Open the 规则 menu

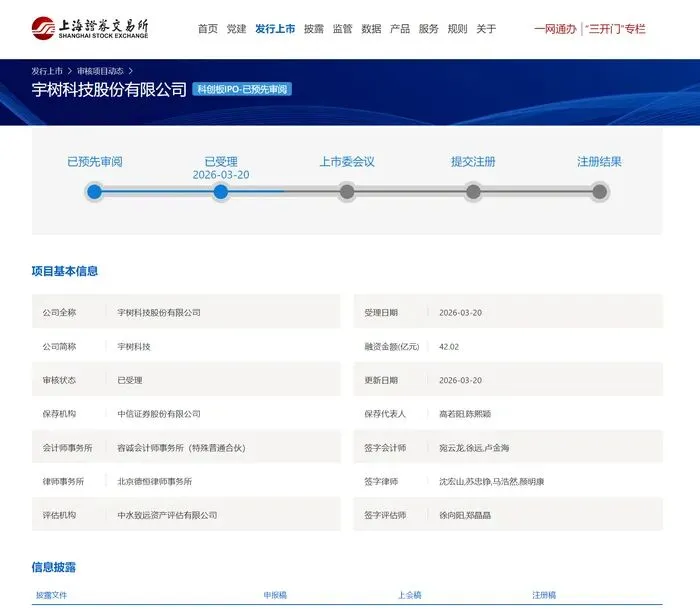[x=457, y=29]
